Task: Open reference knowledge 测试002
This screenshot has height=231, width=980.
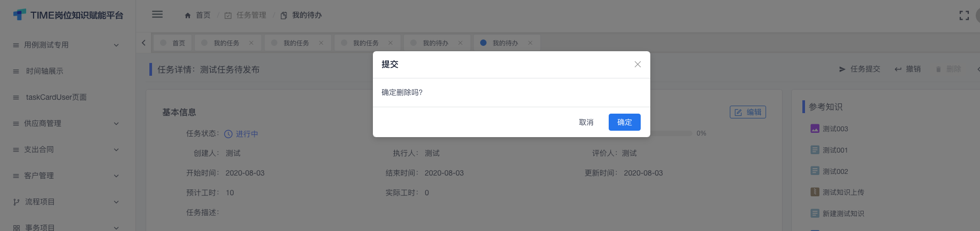Action: [835, 171]
